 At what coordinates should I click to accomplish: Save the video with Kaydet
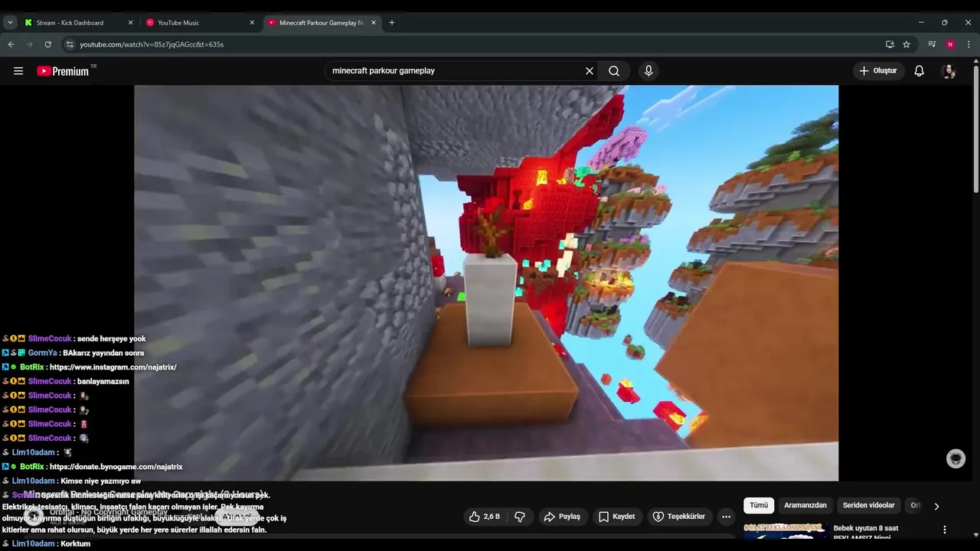pos(617,517)
